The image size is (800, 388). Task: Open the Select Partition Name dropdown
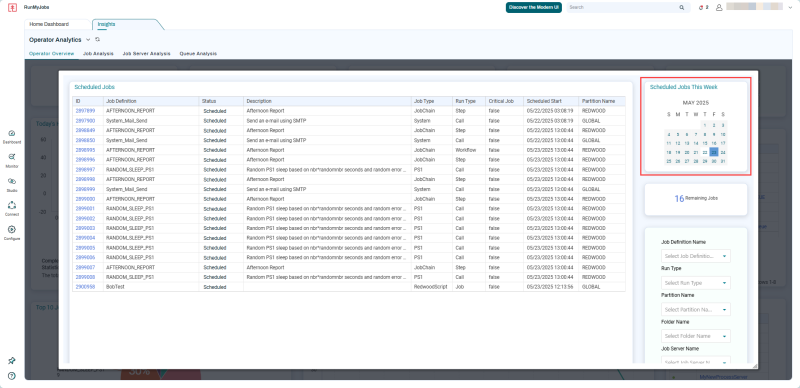pyautogui.click(x=695, y=309)
